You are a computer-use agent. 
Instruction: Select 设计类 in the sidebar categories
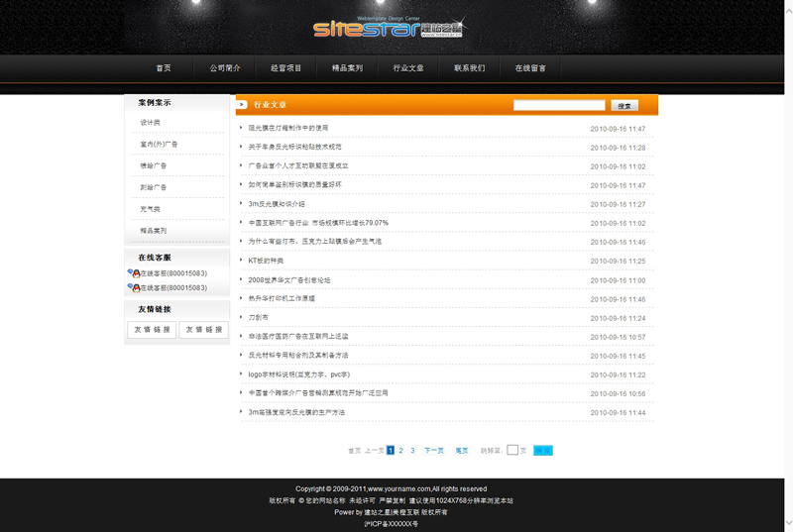pos(151,123)
